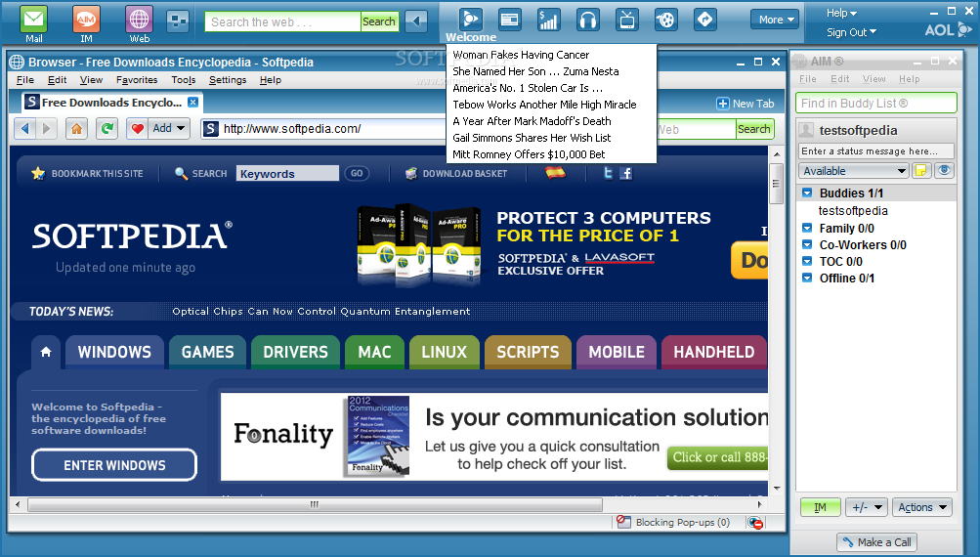The height and width of the screenshot is (557, 980).
Task: Expand the TOC 0/0 group
Action: pos(807,261)
